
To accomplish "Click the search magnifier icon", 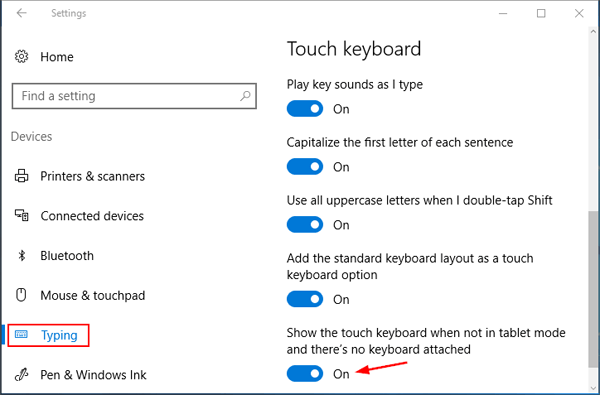I will point(245,96).
